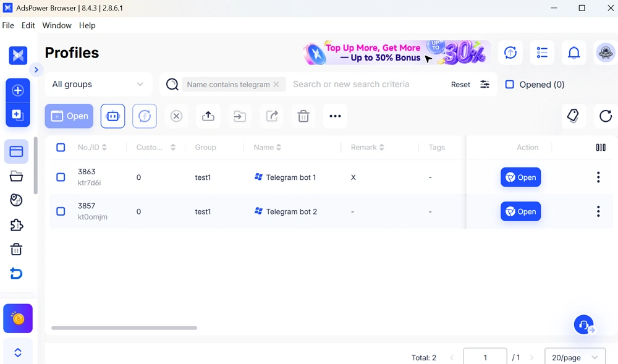This screenshot has height=364, width=618.
Task: Open the Profiles page from the sidebar
Action: [x=16, y=151]
